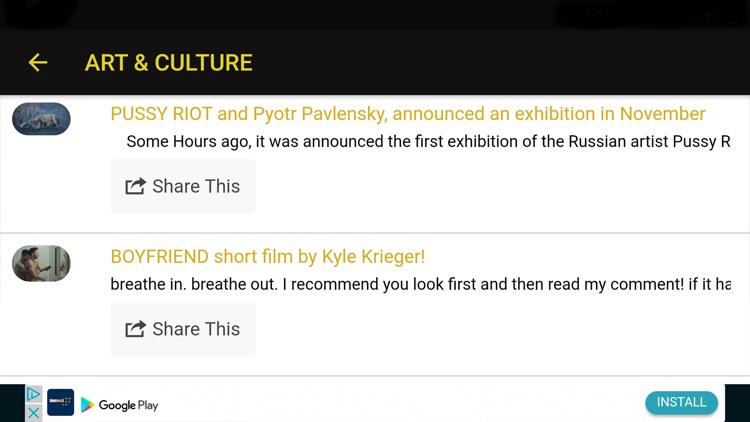The width and height of the screenshot is (750, 422).
Task: Click the Google Play logo icon
Action: pos(88,405)
